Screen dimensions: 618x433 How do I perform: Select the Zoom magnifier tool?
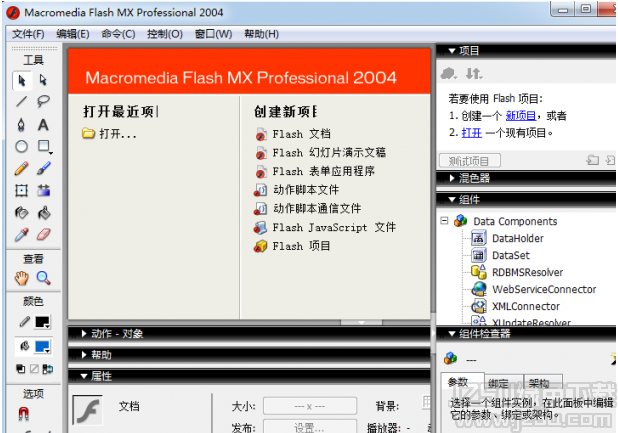[43, 278]
